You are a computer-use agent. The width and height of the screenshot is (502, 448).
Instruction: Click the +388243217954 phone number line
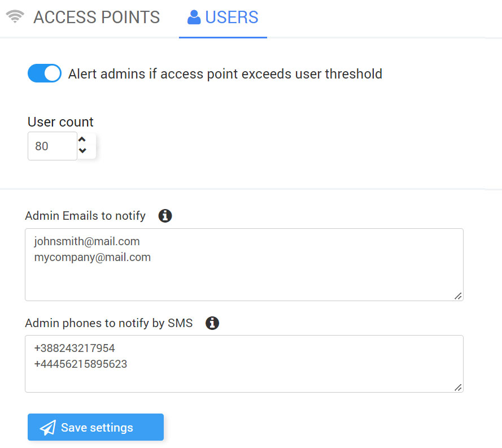pos(75,348)
